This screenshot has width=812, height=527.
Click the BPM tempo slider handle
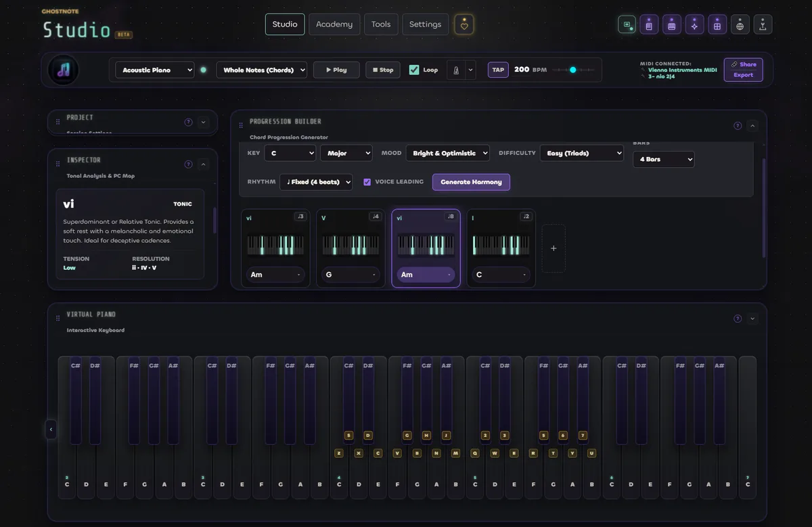[572, 70]
